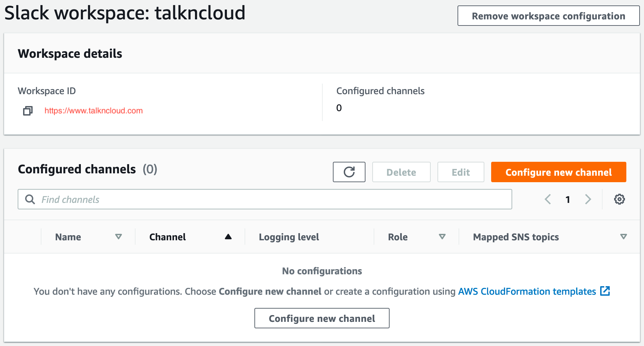This screenshot has height=346, width=644.
Task: Select page number 1
Action: [568, 200]
